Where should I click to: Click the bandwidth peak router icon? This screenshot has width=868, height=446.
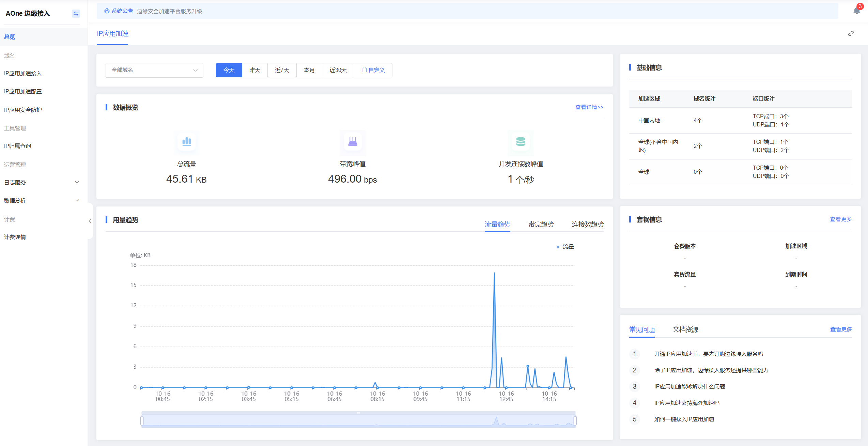click(353, 141)
